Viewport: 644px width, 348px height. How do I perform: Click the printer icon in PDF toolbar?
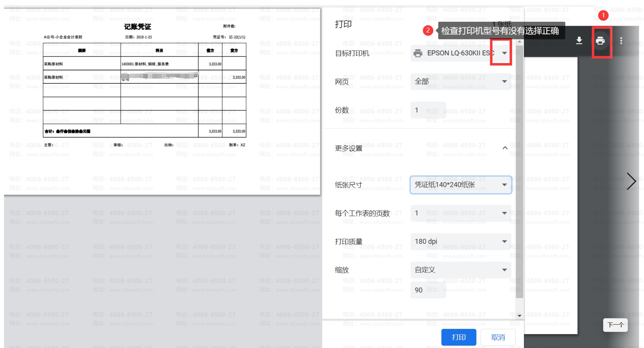(600, 41)
